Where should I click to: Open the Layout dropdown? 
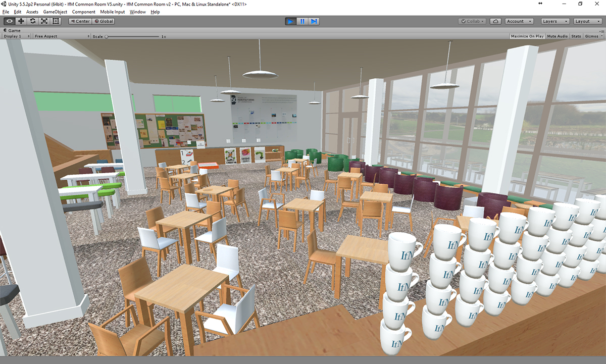(588, 21)
